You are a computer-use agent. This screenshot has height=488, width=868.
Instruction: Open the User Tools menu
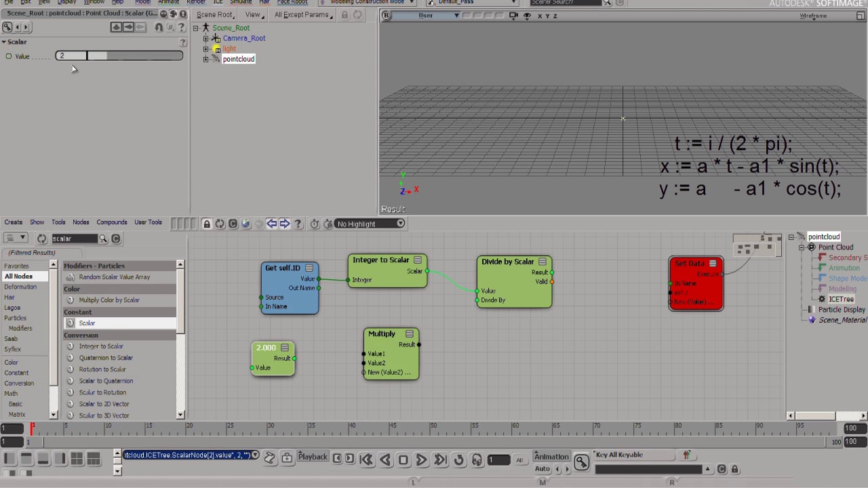(x=148, y=222)
